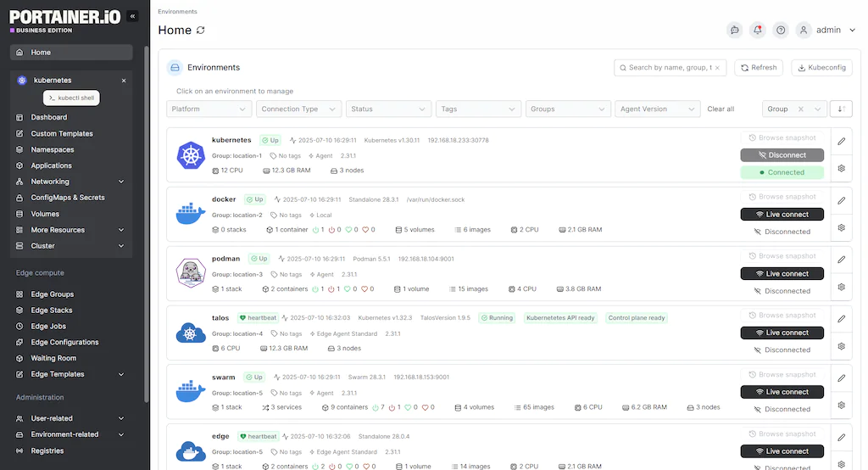Edit the docker environment with pencil icon

842,200
